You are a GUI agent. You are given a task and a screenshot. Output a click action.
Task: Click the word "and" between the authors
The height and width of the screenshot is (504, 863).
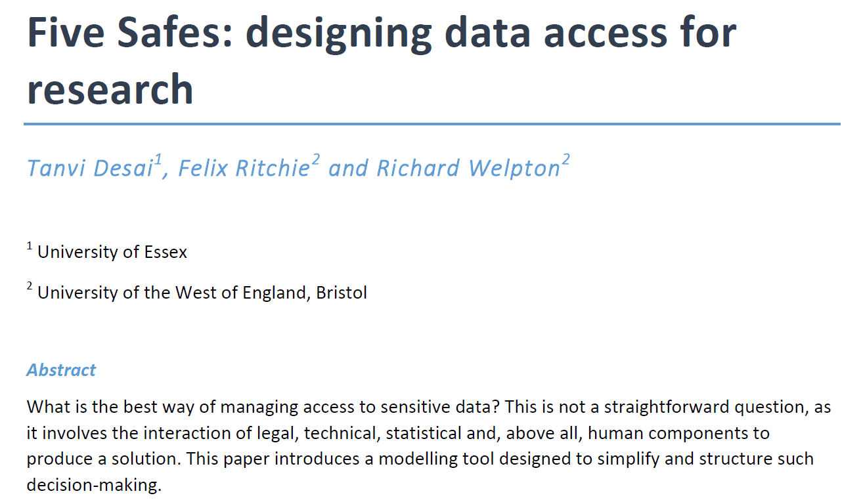click(x=348, y=169)
